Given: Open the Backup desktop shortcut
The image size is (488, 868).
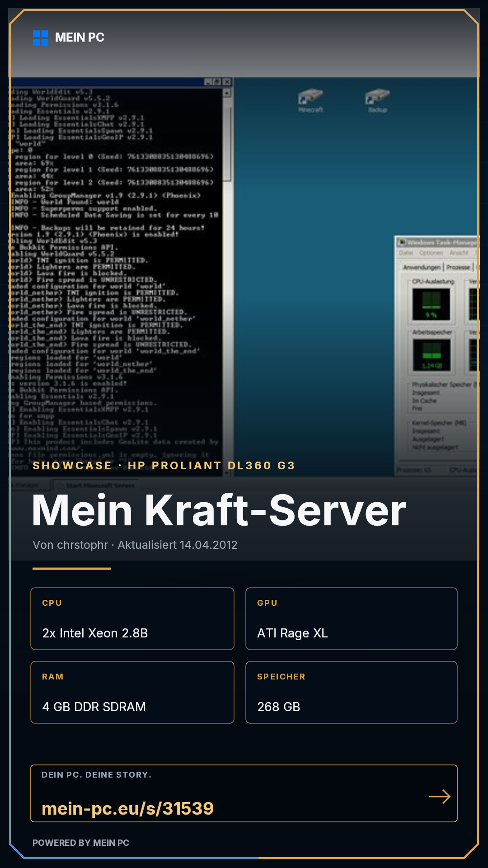Looking at the screenshot, I should pos(377,101).
